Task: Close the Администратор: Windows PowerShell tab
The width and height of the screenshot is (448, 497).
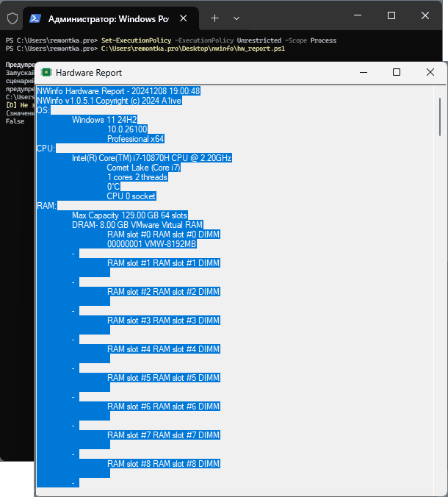Action: click(x=184, y=18)
